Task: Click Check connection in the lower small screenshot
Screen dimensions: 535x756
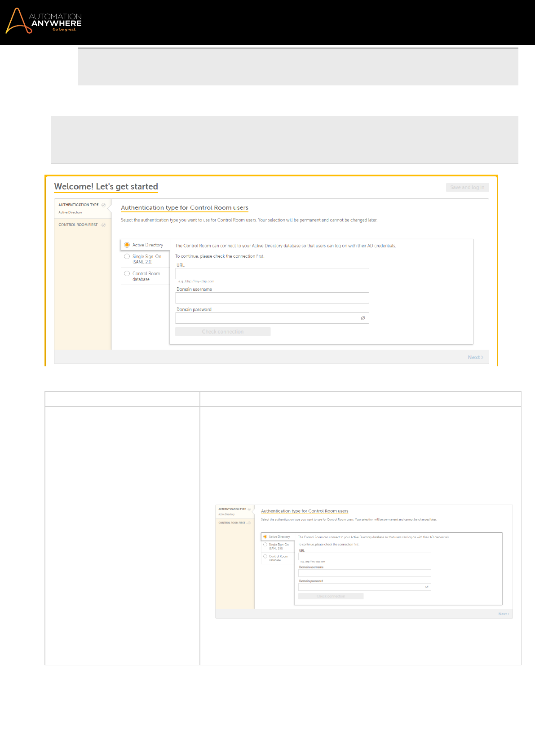Action: pyautogui.click(x=331, y=596)
